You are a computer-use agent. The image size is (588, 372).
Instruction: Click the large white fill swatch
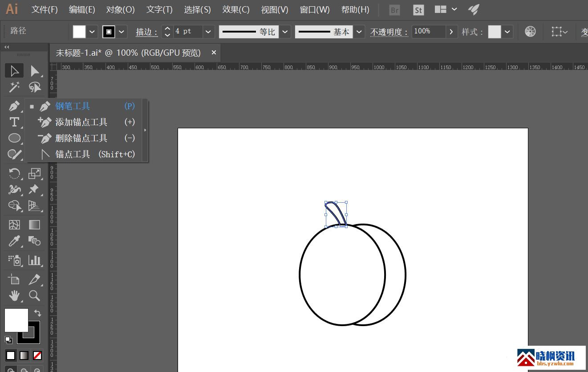pyautogui.click(x=16, y=320)
